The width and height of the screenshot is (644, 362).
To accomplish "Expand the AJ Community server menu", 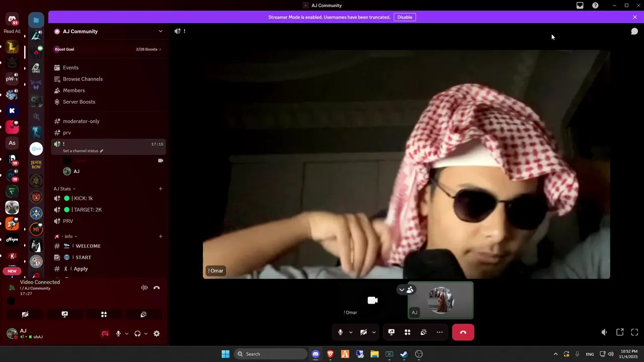I will point(160,31).
